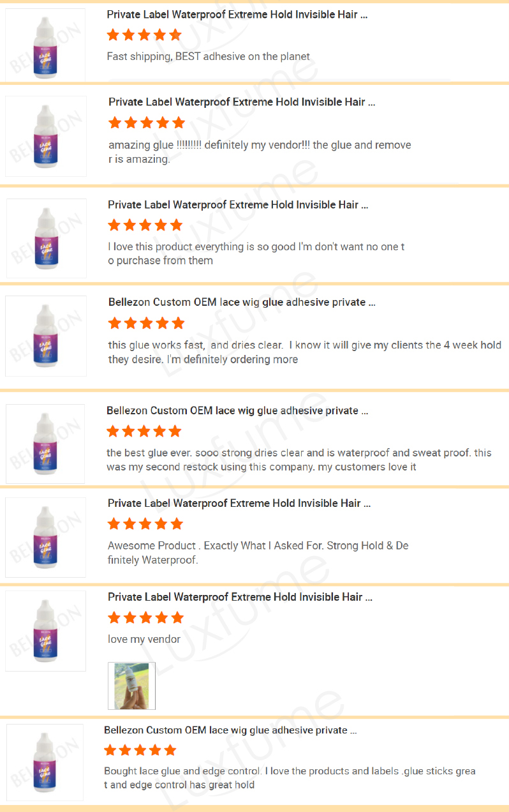Select product thumbnail beside "I love this product" review
This screenshot has width=509, height=812.
point(46,238)
